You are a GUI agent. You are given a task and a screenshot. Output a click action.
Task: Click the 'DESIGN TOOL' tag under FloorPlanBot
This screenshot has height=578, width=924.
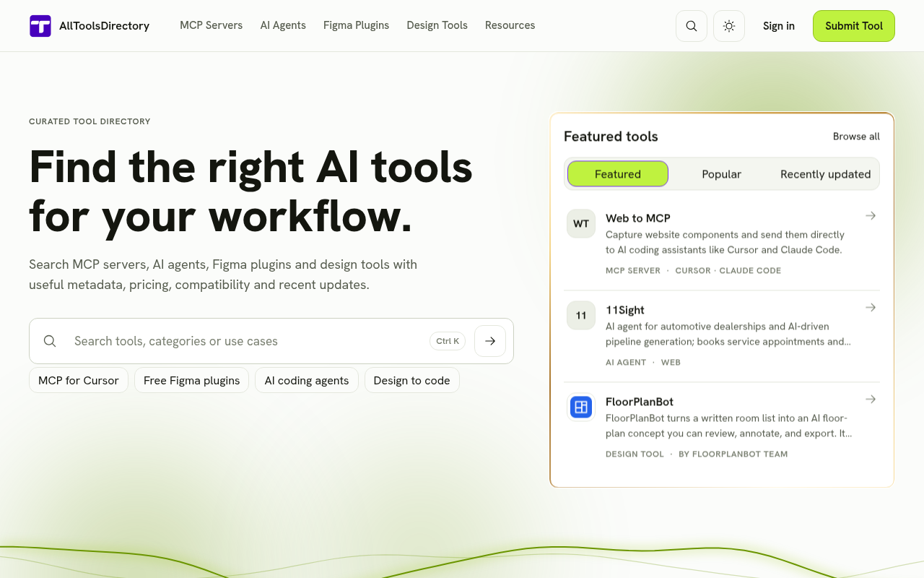635,454
